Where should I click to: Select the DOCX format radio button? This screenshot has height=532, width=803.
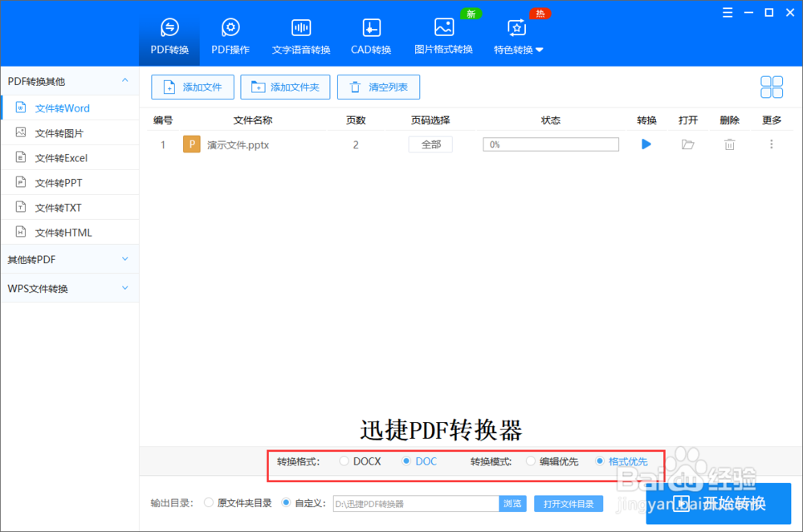[344, 461]
